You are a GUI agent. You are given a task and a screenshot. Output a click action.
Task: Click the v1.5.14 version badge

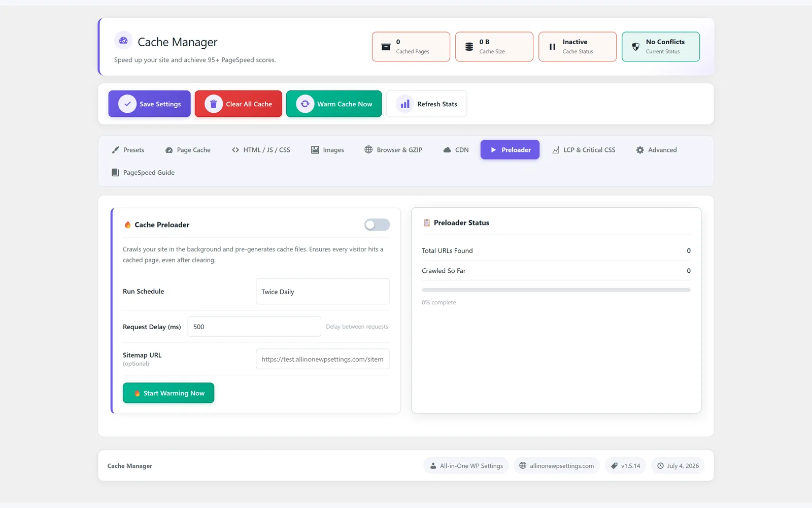tap(625, 466)
